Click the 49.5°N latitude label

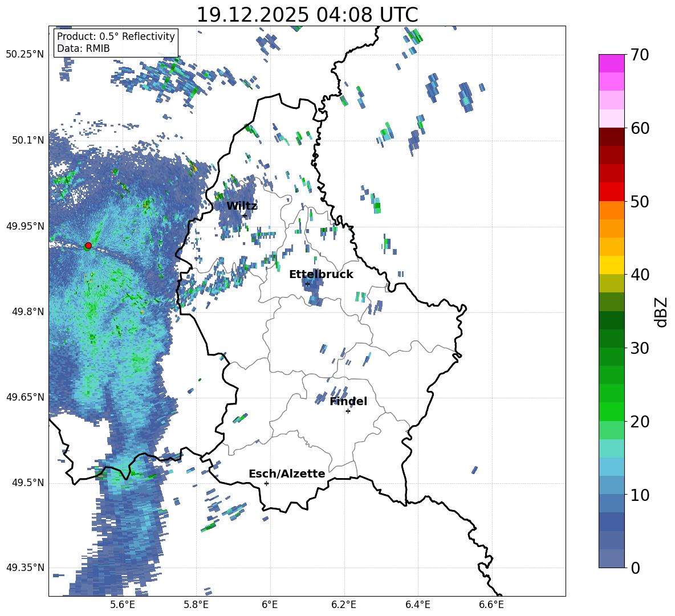pos(29,482)
